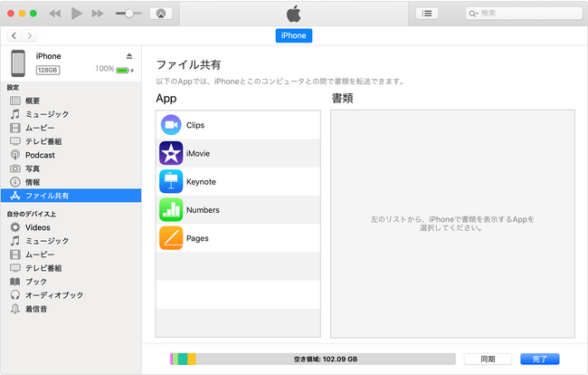Open the search magnifier options dropdown
This screenshot has width=588, height=375.
click(474, 14)
